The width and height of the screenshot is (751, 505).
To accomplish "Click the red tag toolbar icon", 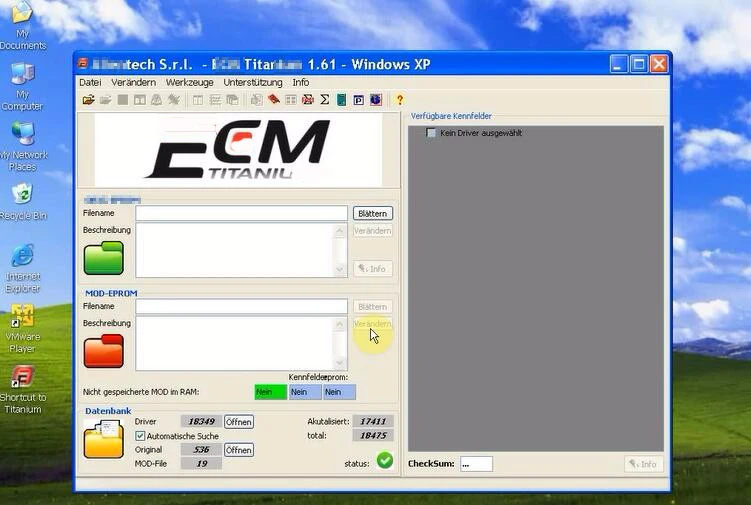I will pos(273,99).
